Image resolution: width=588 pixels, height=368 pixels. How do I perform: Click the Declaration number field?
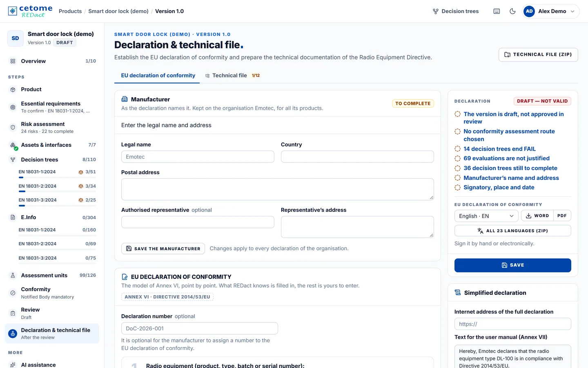coord(200,328)
